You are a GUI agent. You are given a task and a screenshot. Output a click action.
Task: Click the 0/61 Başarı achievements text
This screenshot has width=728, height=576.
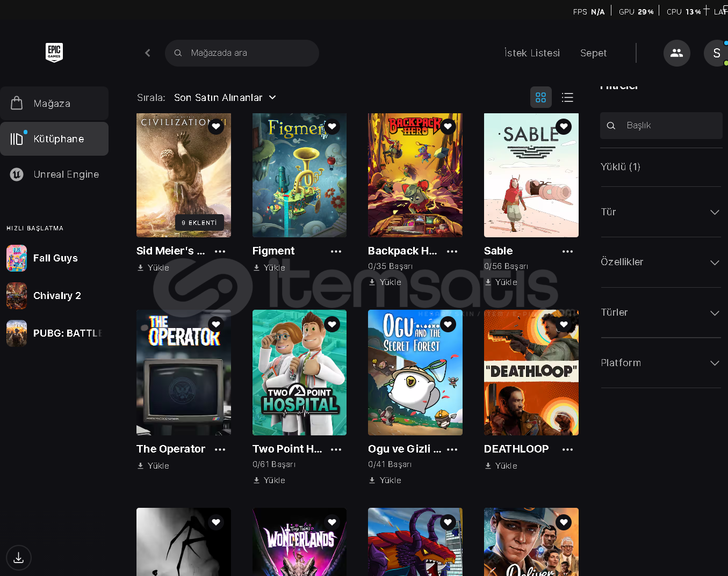click(x=274, y=464)
